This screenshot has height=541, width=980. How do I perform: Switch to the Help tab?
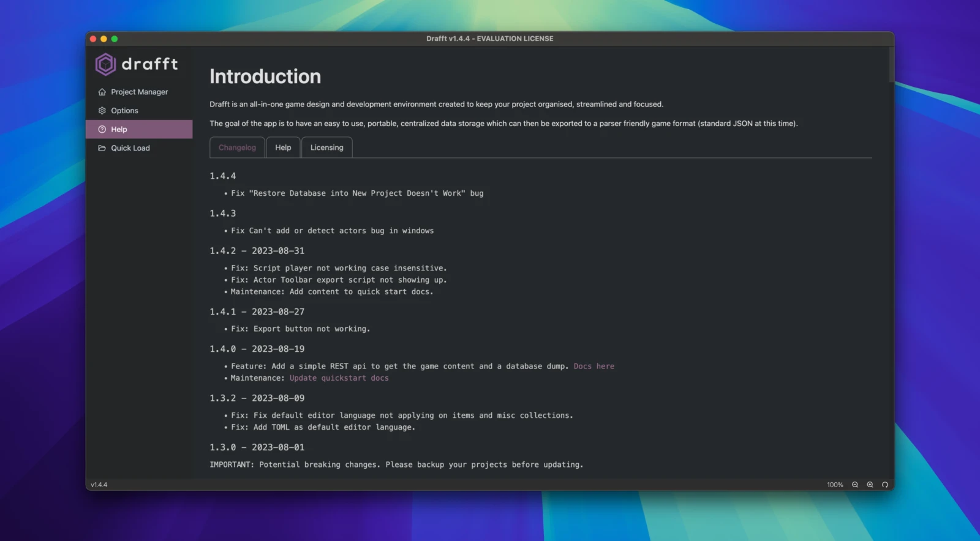pos(283,147)
